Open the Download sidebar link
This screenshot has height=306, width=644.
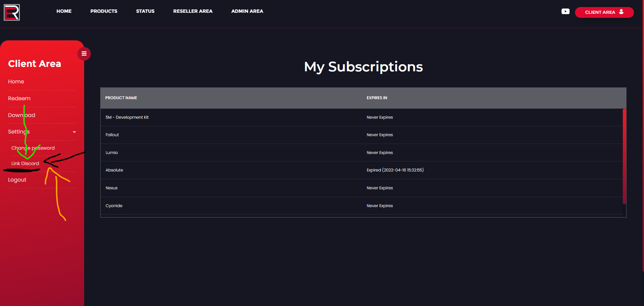tap(22, 115)
